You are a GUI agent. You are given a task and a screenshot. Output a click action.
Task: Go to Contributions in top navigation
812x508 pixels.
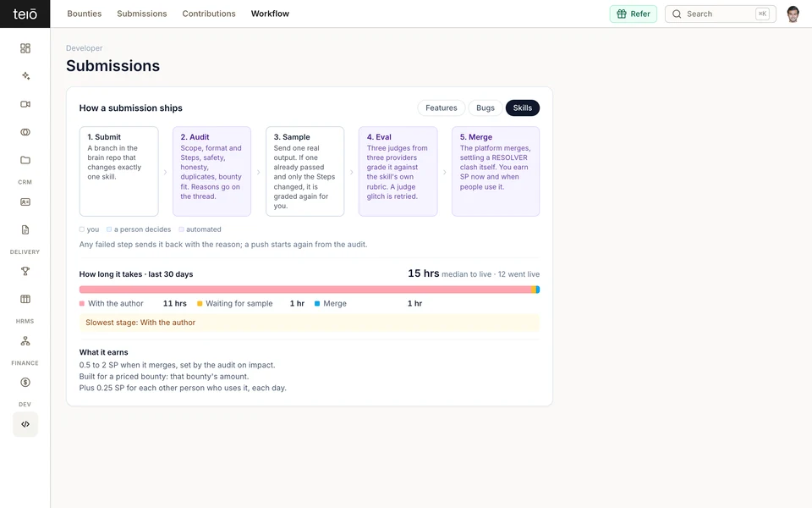point(209,14)
